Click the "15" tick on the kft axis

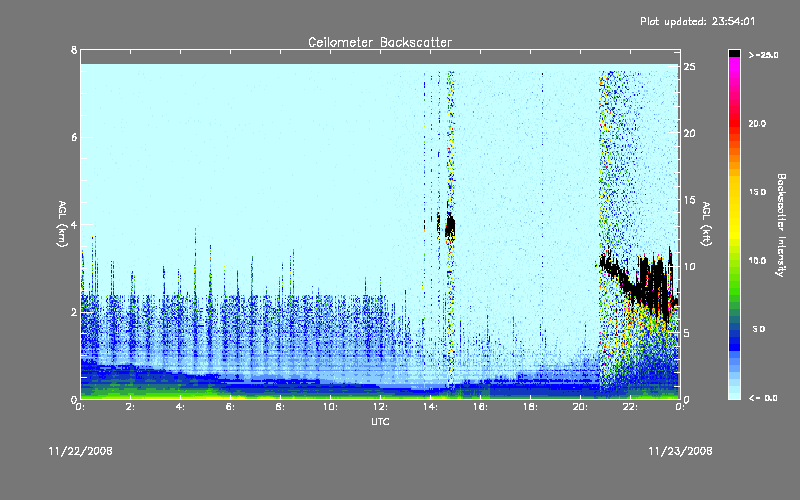click(690, 200)
